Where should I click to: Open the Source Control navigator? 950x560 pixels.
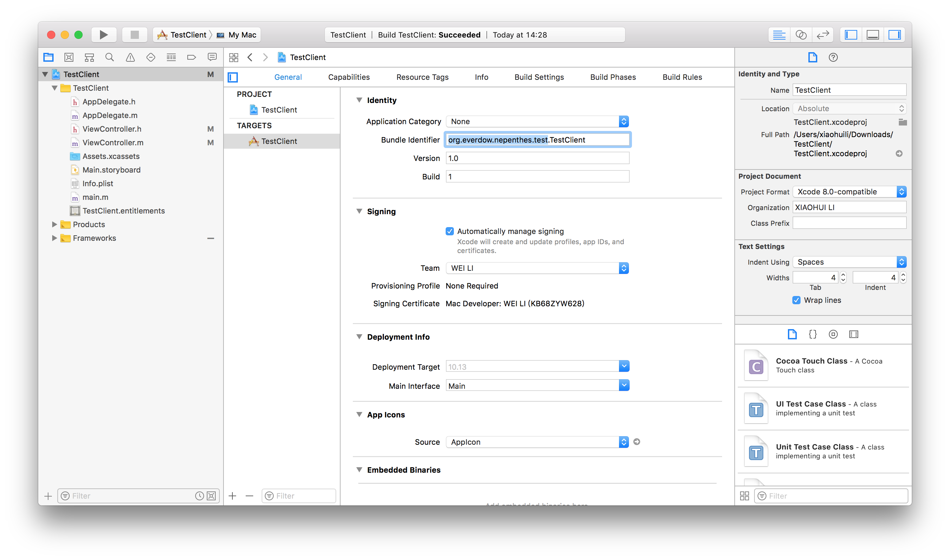click(69, 57)
